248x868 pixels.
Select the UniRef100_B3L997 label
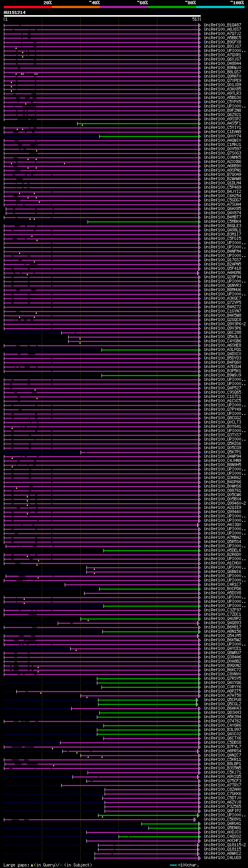click(222, 729)
